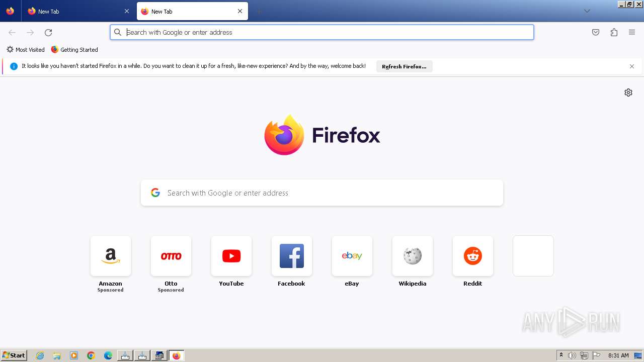This screenshot has width=644, height=362.
Task: Open the Windows Start menu
Action: (x=14, y=355)
